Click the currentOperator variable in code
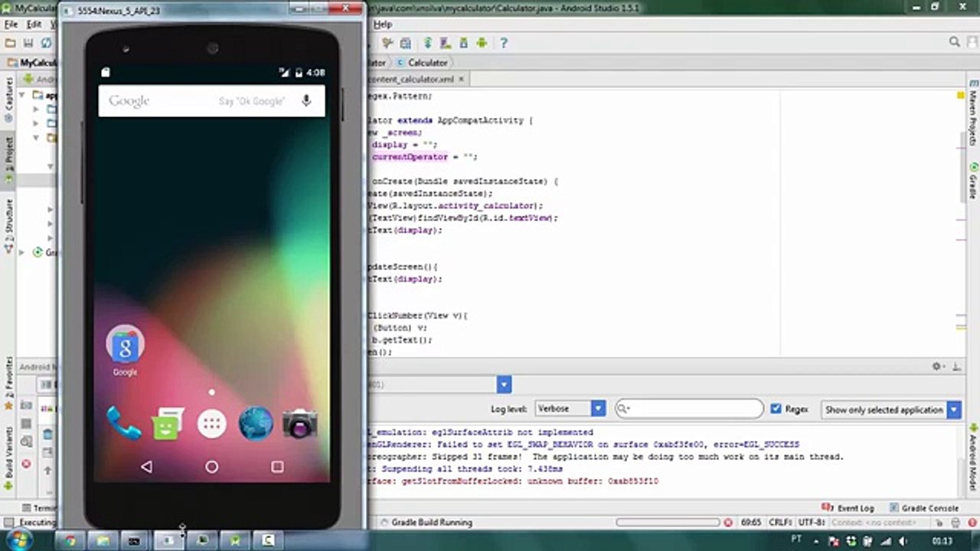The image size is (980, 551). [x=409, y=157]
